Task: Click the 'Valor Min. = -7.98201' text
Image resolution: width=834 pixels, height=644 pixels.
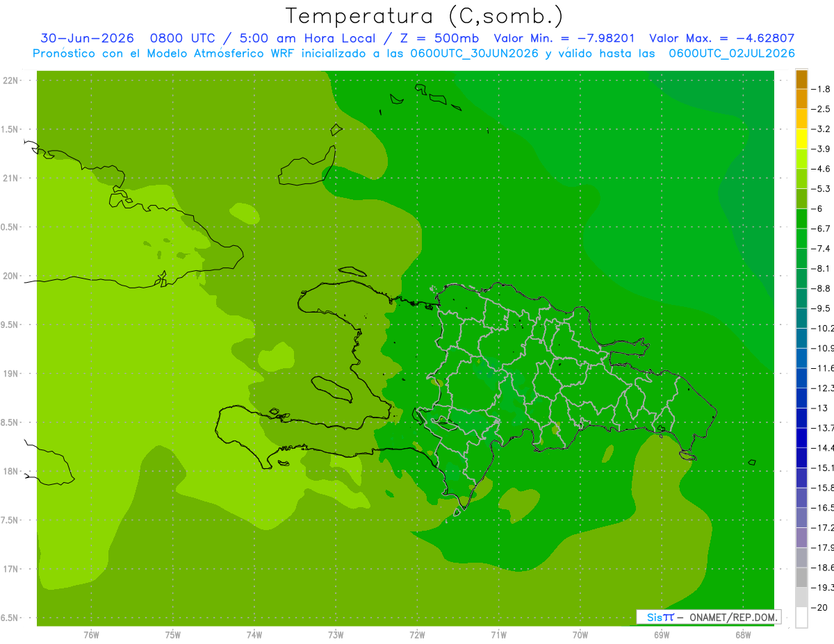Action: [564, 38]
